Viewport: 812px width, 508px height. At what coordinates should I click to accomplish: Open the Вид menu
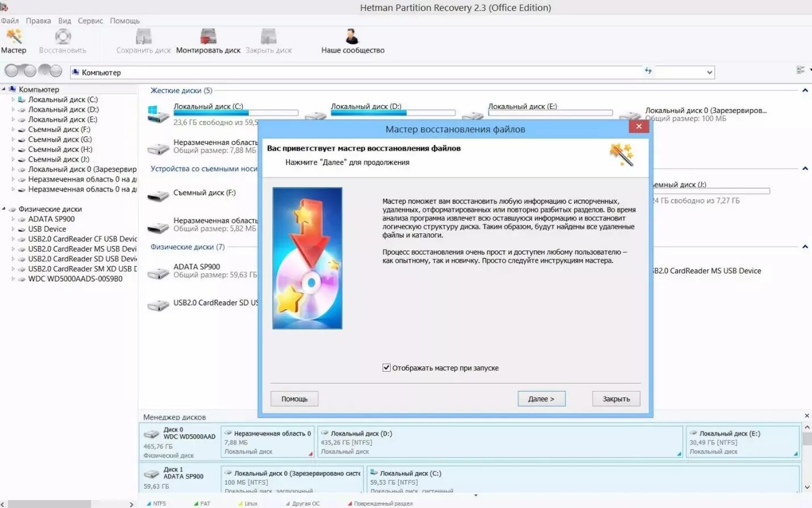coord(65,20)
